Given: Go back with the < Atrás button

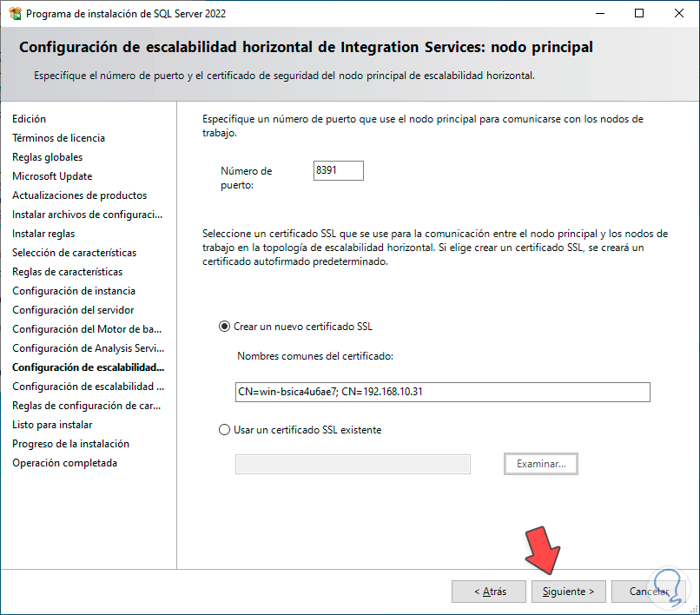Looking at the screenshot, I should [x=489, y=592].
